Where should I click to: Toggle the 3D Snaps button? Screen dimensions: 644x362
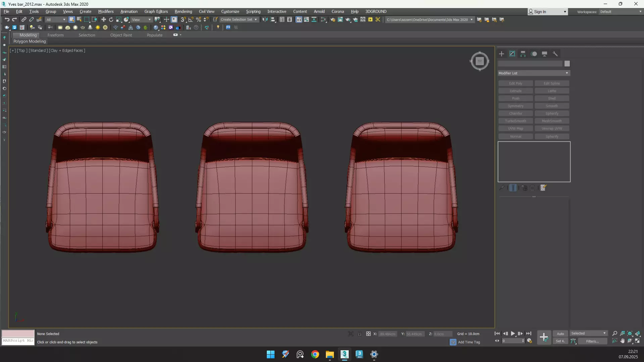183,19
